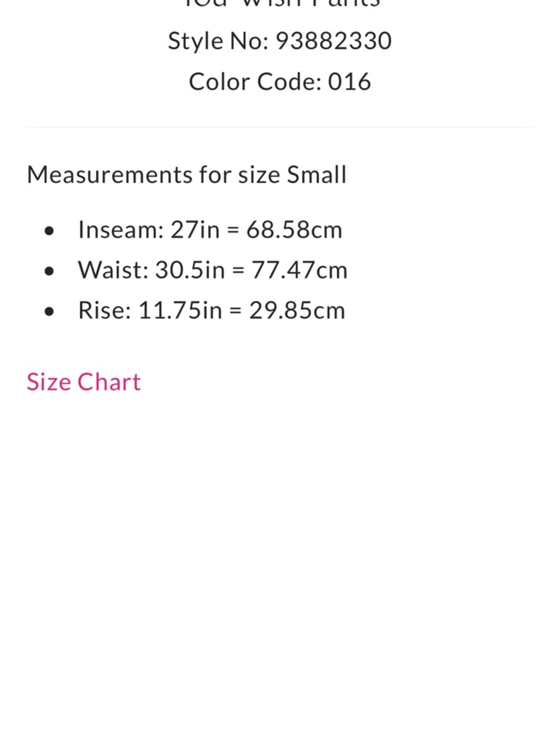The height and width of the screenshot is (747, 560).
Task: Click the bullet beside Rise
Action: pos(49,312)
